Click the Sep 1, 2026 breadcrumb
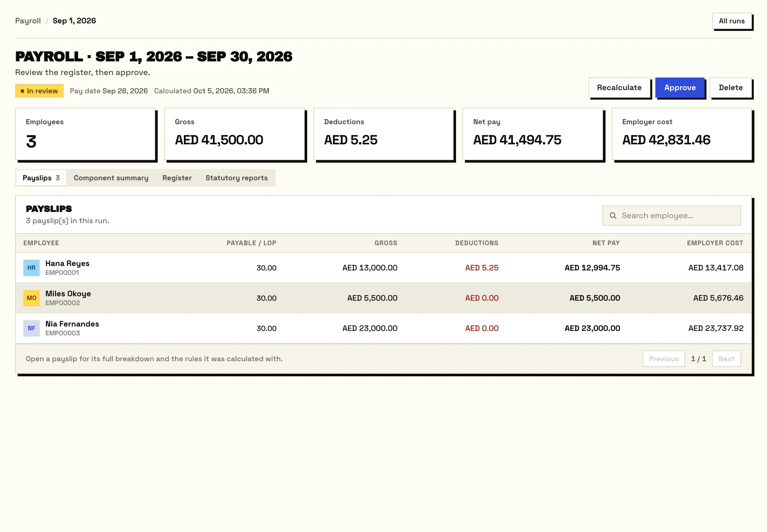Viewport: 767px width, 532px height. pos(74,21)
